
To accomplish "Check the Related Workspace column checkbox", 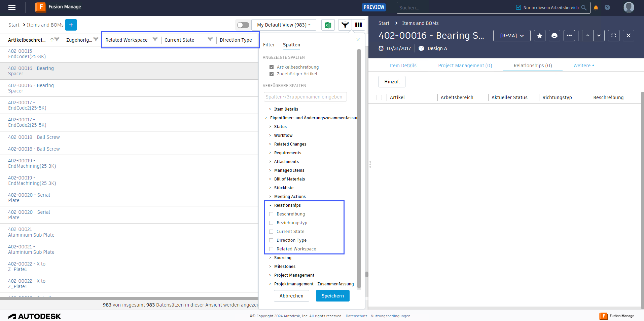I will (271, 249).
